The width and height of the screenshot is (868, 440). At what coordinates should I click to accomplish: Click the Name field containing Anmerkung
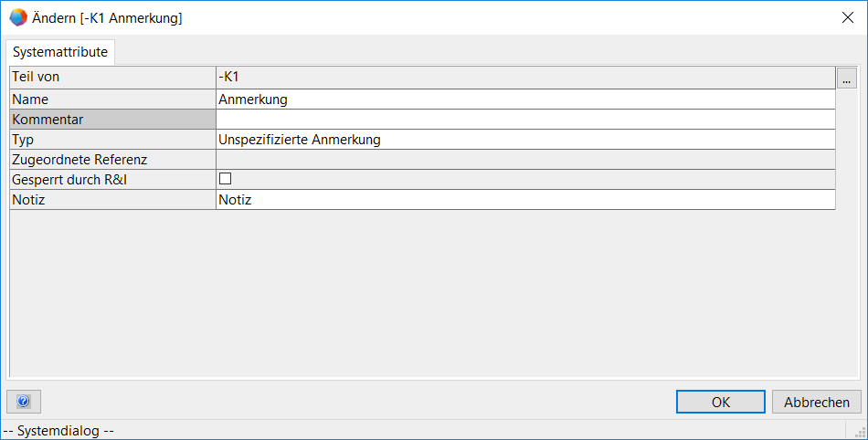point(525,100)
